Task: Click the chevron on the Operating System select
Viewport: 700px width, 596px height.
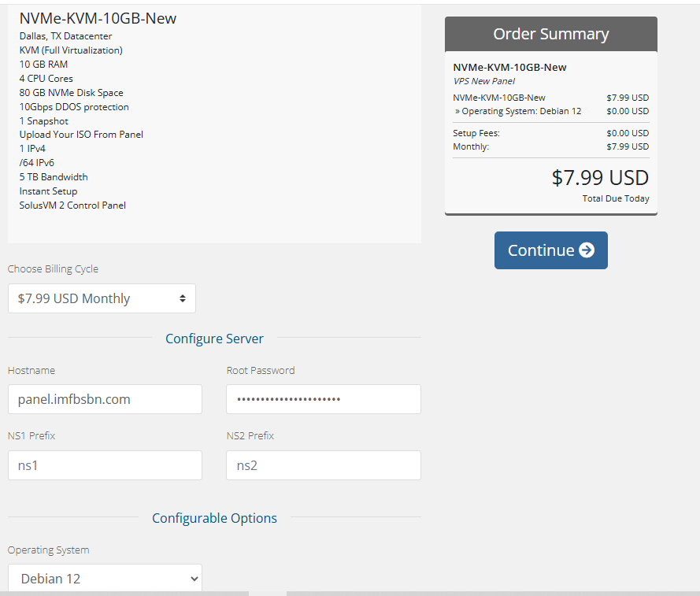Action: (194, 579)
